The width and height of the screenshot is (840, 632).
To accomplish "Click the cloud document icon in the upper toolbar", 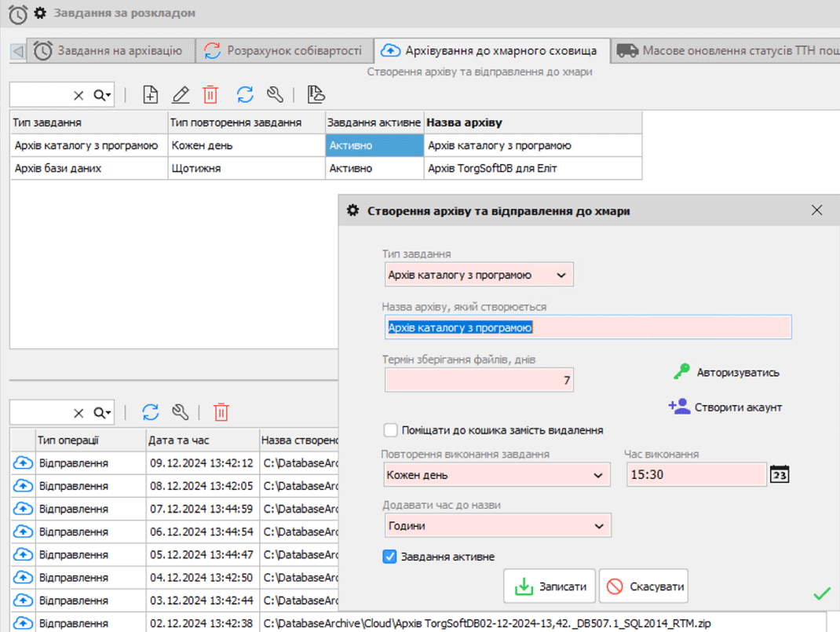I will tap(316, 95).
